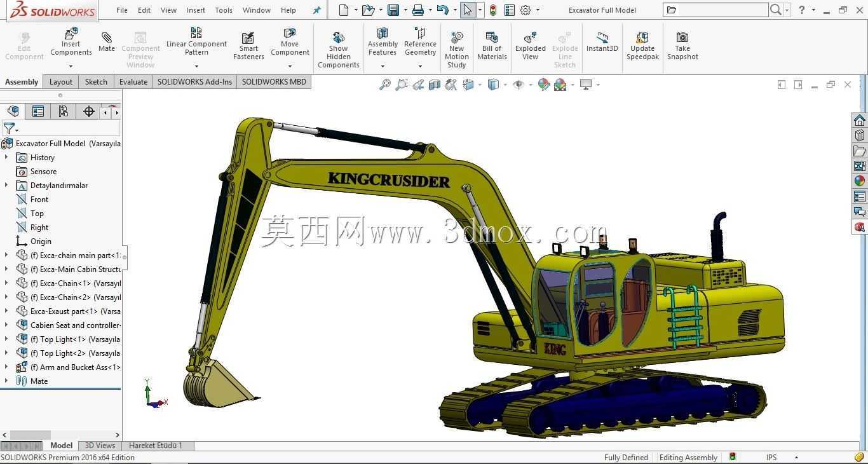The height and width of the screenshot is (464, 868).
Task: Open the Assembly Features dropdown arrow
Action: point(383,65)
